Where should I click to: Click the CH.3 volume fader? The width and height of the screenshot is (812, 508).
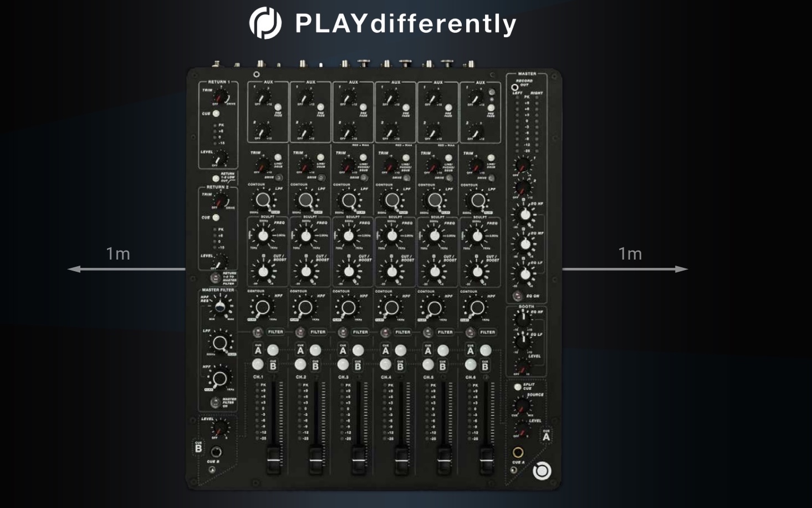[x=358, y=459]
